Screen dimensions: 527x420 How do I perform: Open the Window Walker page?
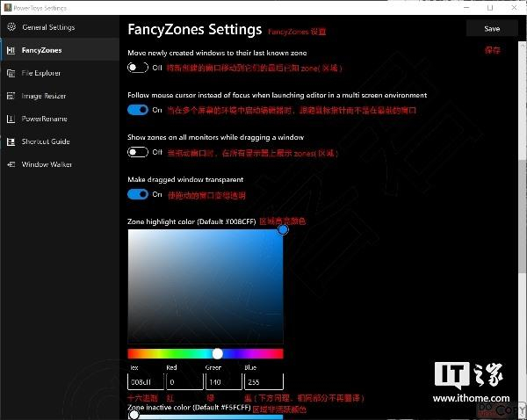click(60, 164)
